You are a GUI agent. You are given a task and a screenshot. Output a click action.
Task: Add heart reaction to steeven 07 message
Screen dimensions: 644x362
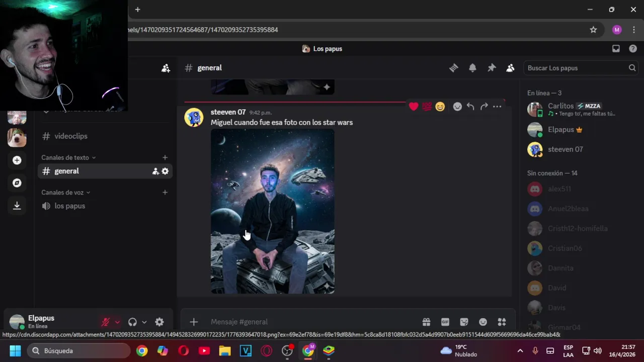click(414, 107)
